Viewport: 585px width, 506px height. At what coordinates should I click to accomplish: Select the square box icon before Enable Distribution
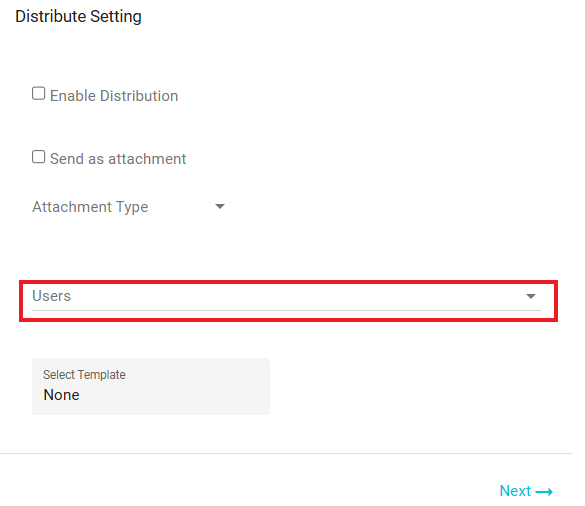point(38,94)
